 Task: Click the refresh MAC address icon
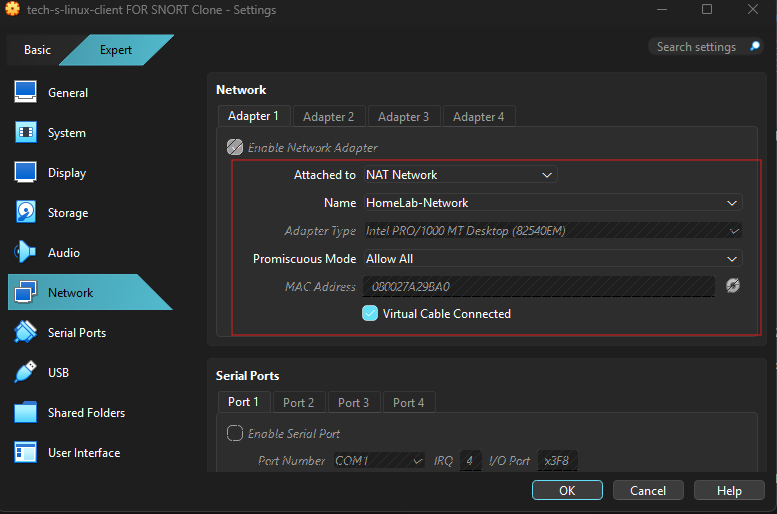point(732,287)
